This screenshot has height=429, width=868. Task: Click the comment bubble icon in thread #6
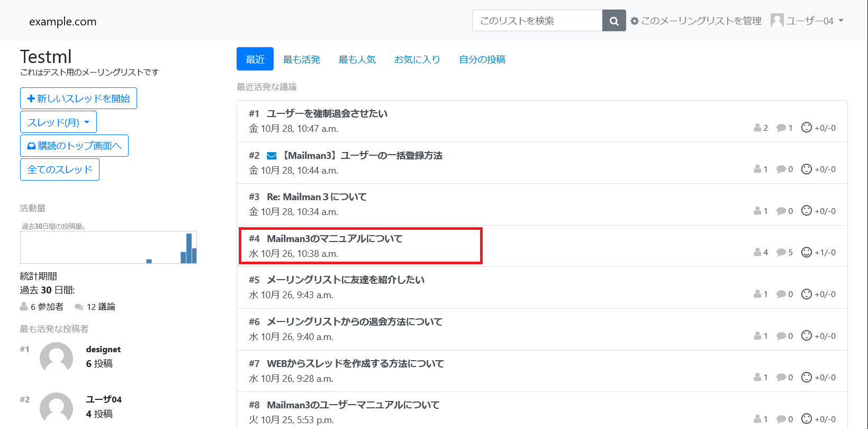781,336
